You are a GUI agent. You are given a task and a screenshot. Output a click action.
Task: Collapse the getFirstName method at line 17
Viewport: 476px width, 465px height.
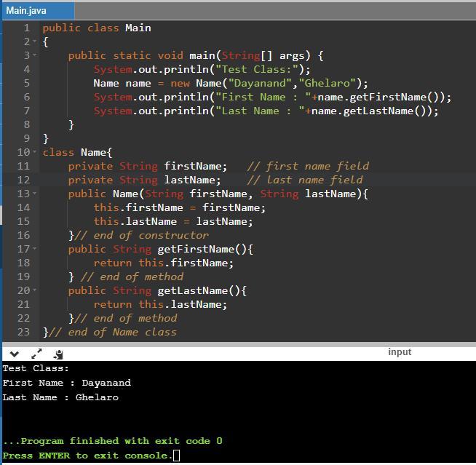[35, 250]
